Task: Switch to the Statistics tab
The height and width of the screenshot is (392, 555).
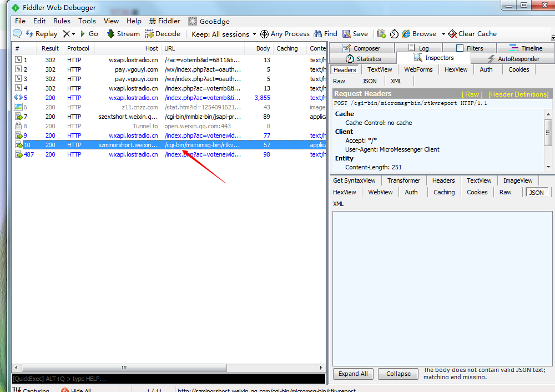Action: [363, 59]
